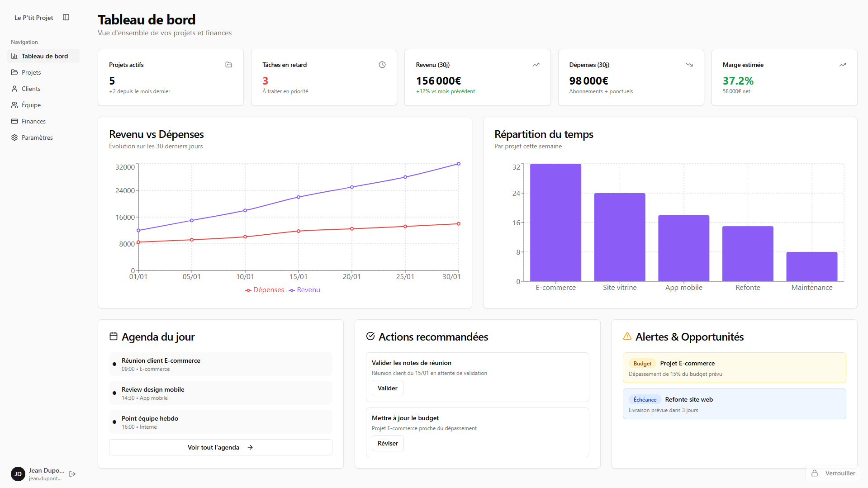Click the warning icon beside Alertes & Opportunités
The image size is (868, 488).
pyautogui.click(x=627, y=336)
